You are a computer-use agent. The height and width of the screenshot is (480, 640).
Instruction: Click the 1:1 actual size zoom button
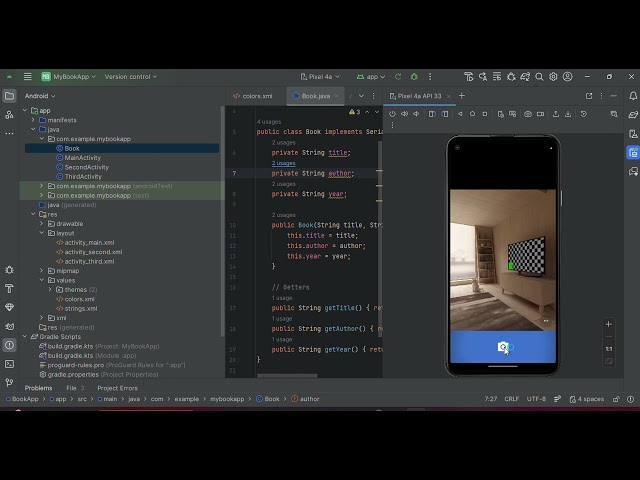[x=609, y=349]
